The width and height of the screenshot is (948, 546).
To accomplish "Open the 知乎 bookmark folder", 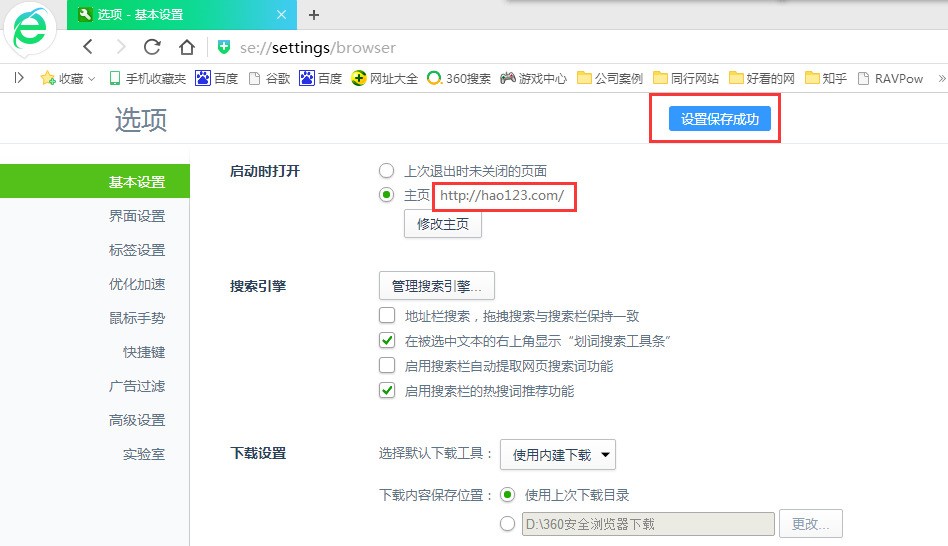I will [x=826, y=78].
